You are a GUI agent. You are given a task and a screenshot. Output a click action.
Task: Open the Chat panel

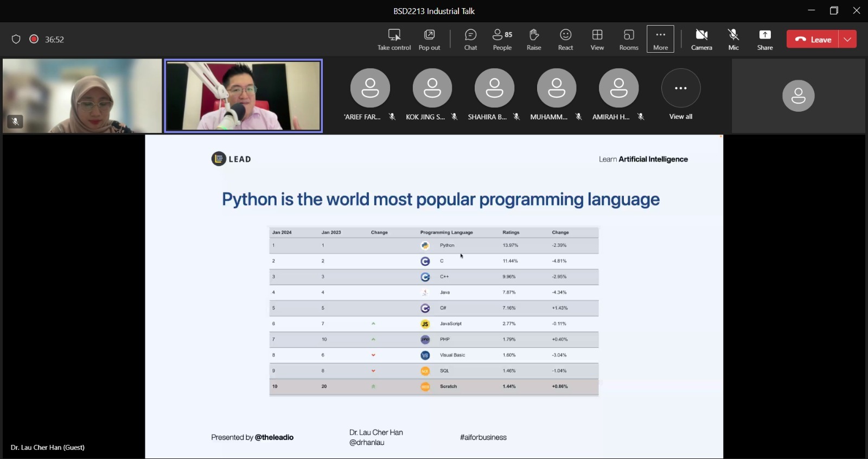(470, 40)
